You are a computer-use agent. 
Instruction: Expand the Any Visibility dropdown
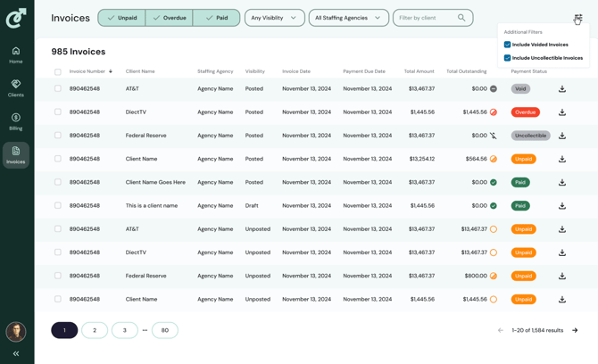[x=274, y=18]
